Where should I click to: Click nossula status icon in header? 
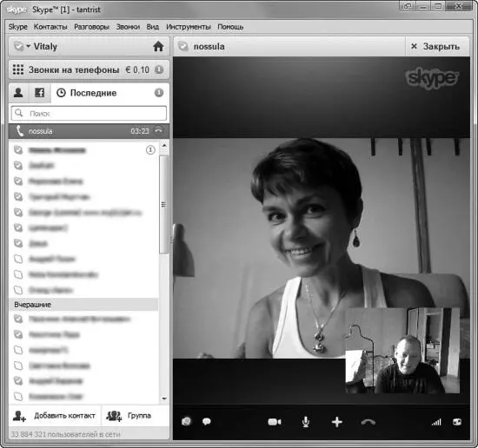click(x=183, y=46)
